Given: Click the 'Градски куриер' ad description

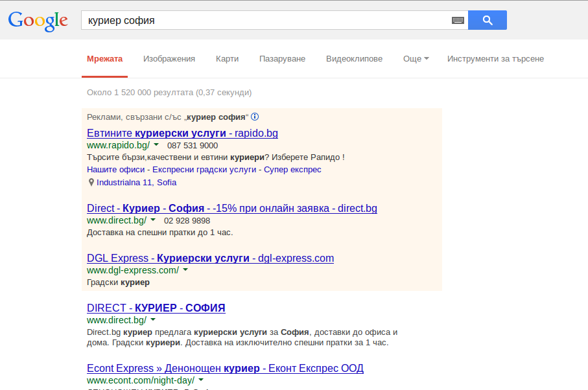Looking at the screenshot, I should [118, 282].
